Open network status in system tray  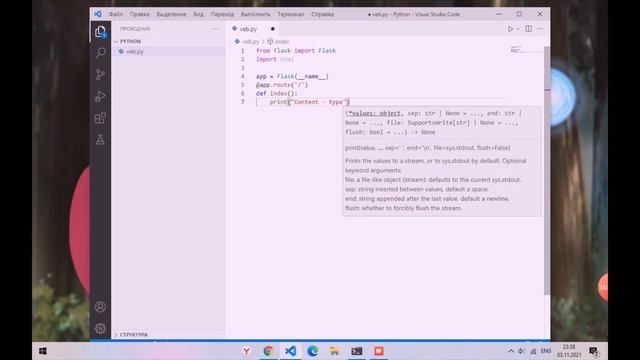[x=533, y=351]
